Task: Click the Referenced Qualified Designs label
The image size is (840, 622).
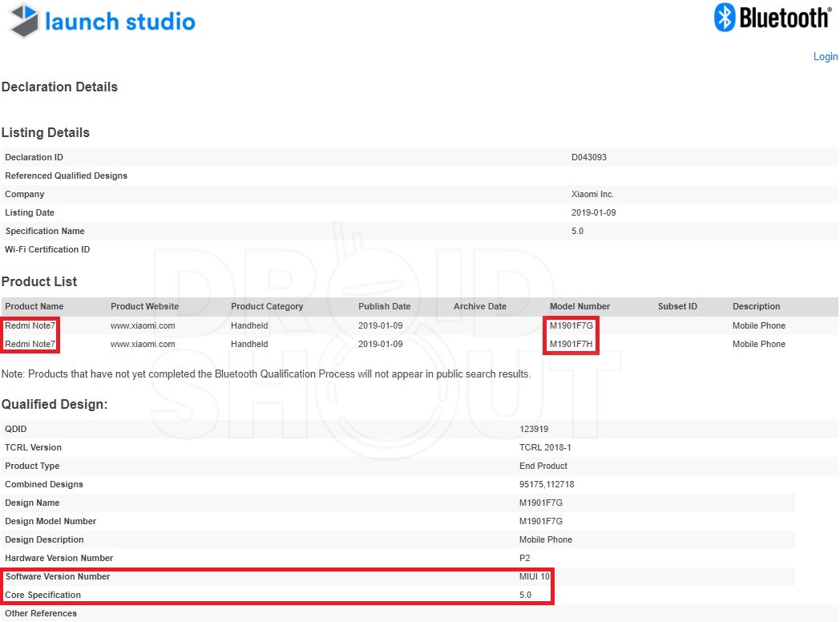Action: point(66,176)
